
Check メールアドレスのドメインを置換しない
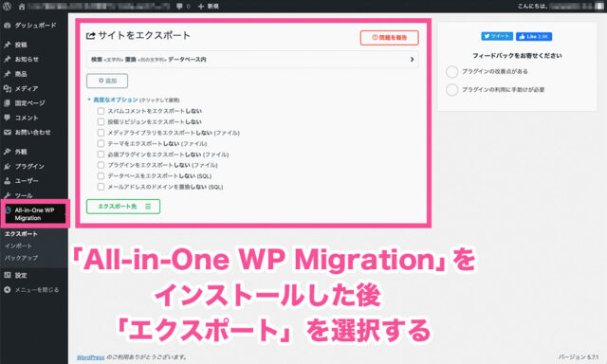(x=101, y=187)
